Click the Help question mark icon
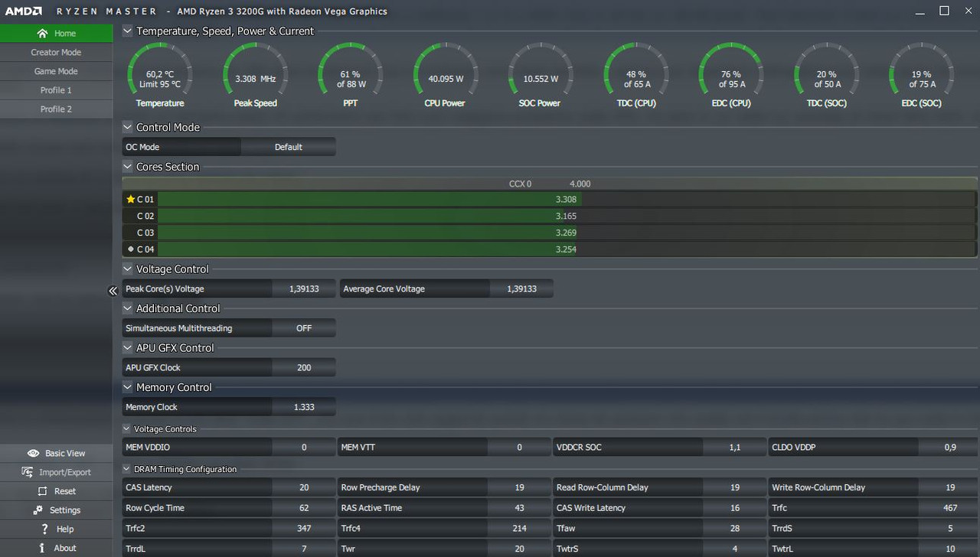The image size is (980, 557). tap(45, 529)
